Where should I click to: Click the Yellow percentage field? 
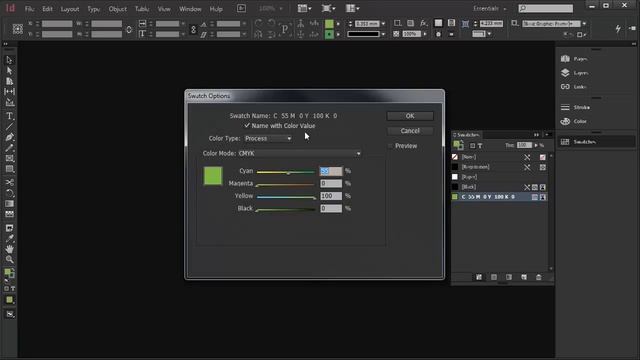[331, 196]
